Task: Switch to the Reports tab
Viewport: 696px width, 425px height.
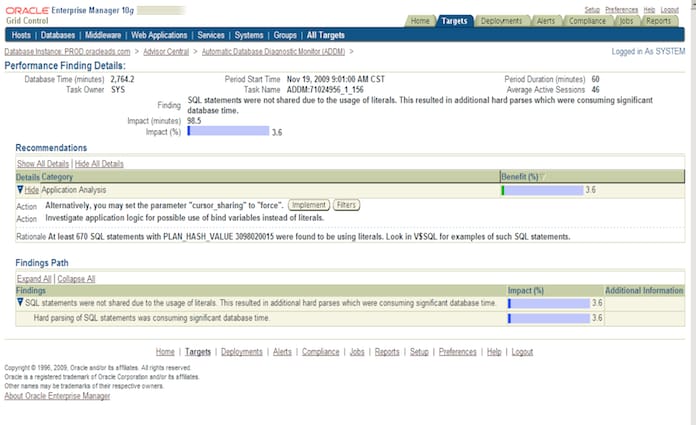Action: tap(659, 21)
